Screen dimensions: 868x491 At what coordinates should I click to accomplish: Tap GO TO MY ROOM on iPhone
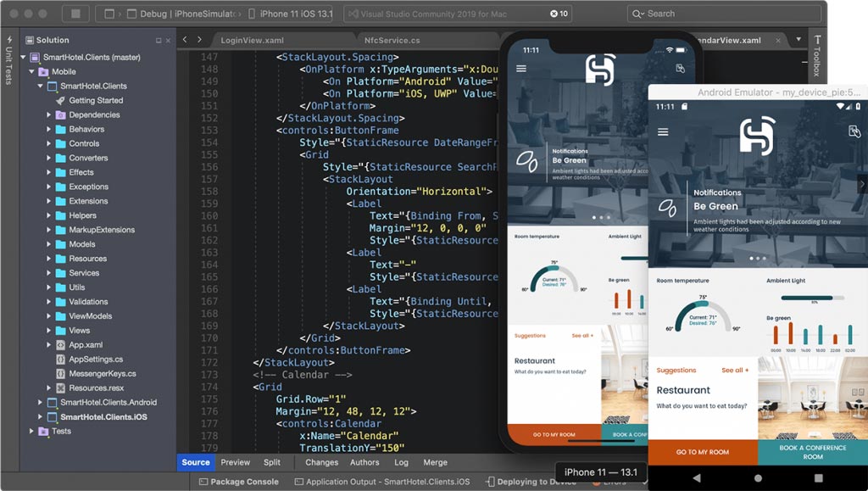(554, 434)
